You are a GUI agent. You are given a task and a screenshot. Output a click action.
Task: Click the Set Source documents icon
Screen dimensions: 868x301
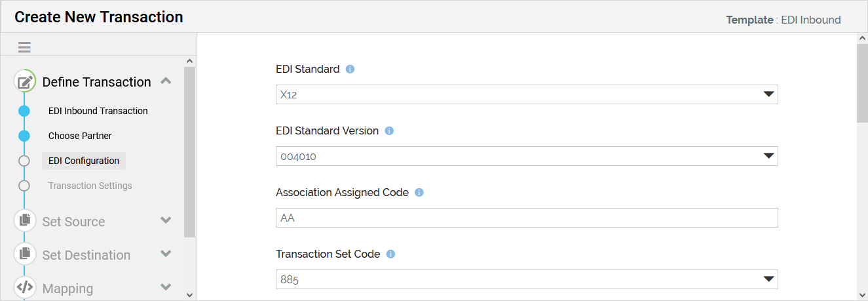point(25,221)
